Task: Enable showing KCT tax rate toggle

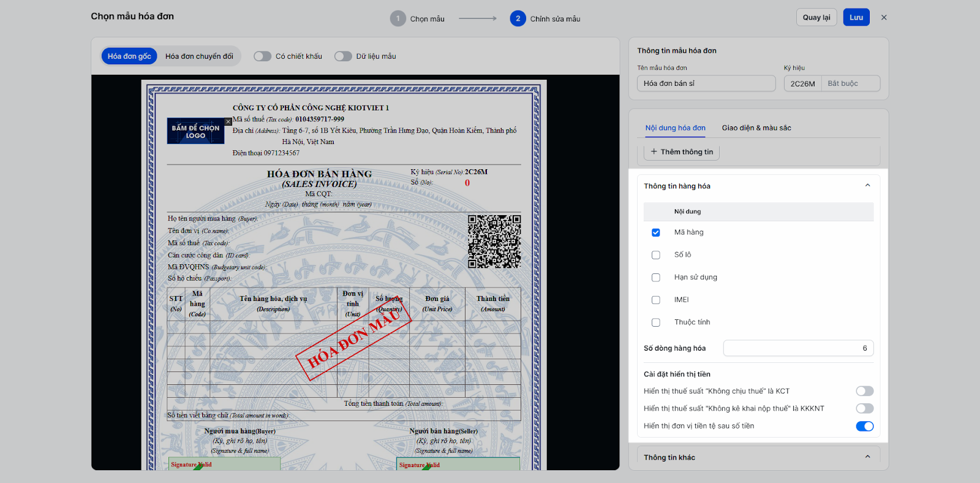Action: pos(865,391)
